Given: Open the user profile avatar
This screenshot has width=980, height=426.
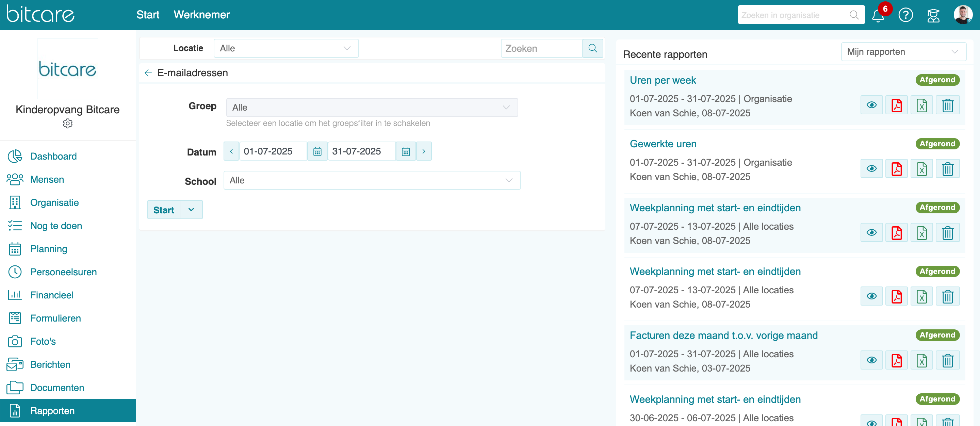Looking at the screenshot, I should coord(963,15).
